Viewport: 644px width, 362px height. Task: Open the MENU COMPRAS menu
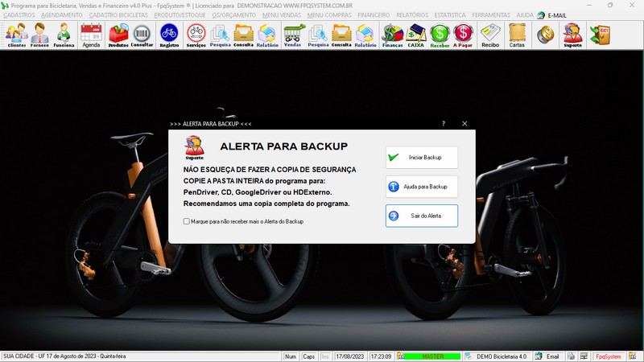[x=329, y=14]
